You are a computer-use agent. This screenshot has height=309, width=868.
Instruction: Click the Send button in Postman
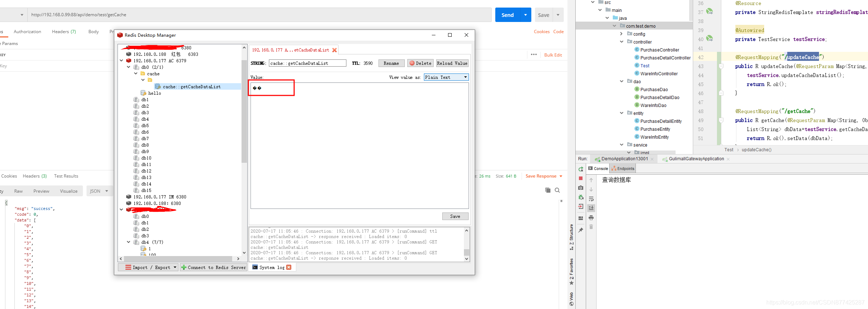tap(508, 15)
